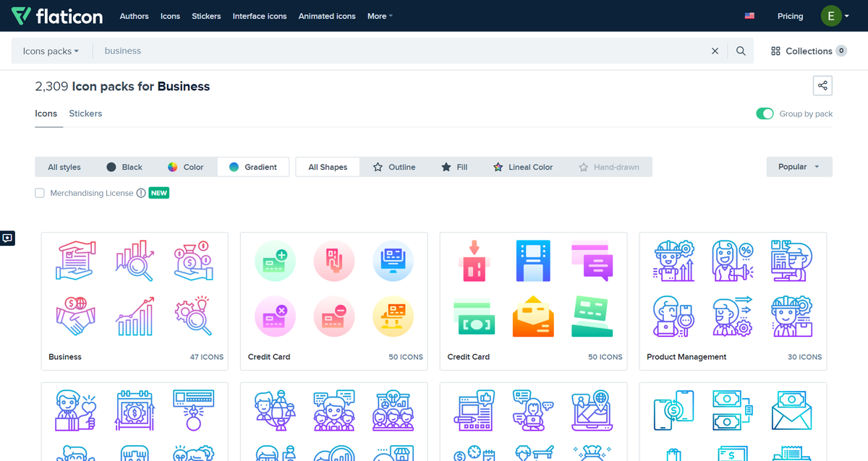Select the Black style filter
Image resolution: width=868 pixels, height=461 pixels.
[124, 166]
